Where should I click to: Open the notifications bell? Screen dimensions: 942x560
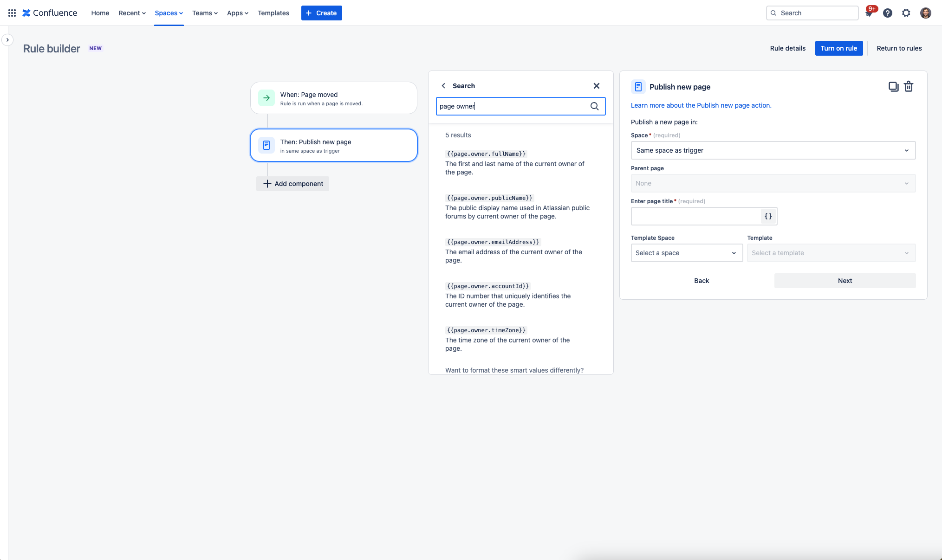tap(869, 13)
